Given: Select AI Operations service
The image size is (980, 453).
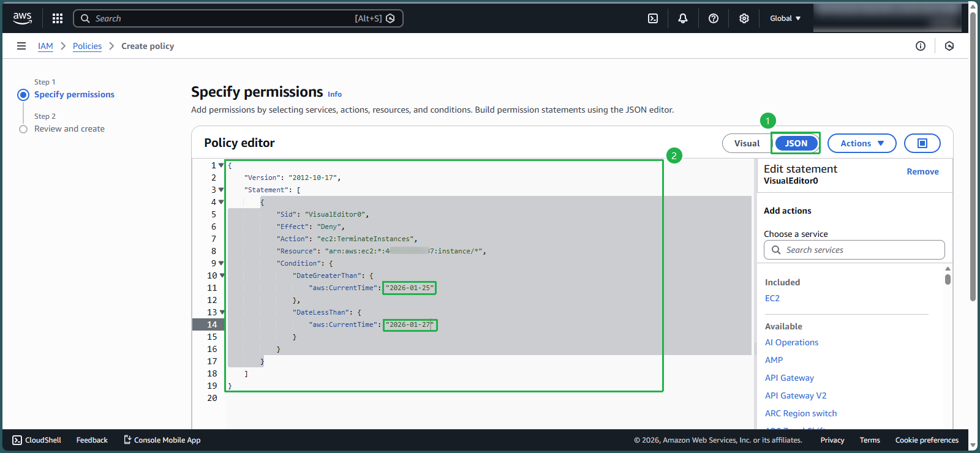Looking at the screenshot, I should [791, 342].
